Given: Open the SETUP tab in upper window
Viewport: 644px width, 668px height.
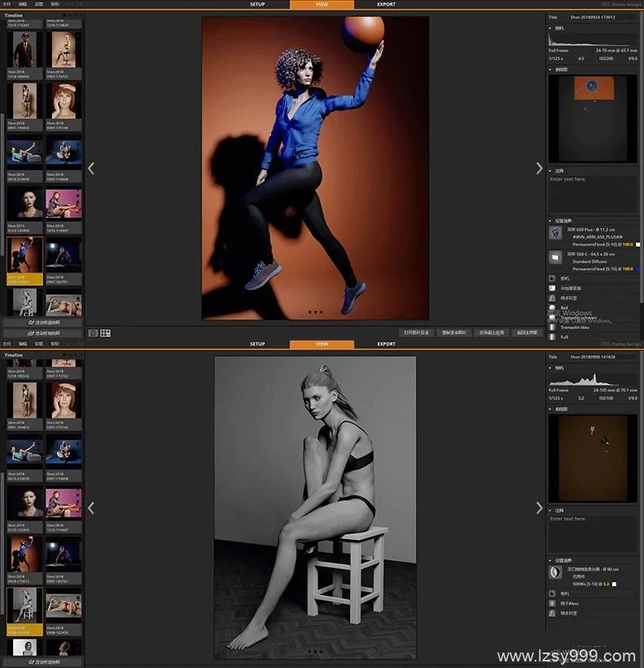Looking at the screenshot, I should (258, 4).
